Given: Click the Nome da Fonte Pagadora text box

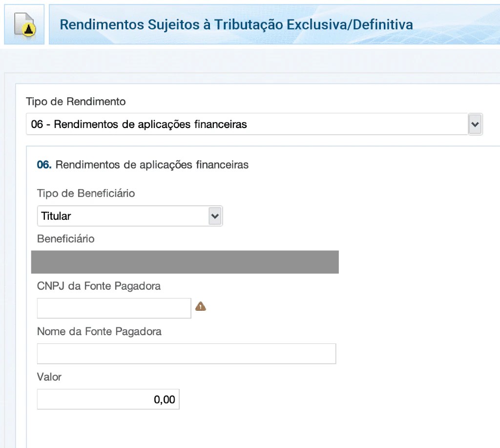Looking at the screenshot, I should tap(186, 353).
